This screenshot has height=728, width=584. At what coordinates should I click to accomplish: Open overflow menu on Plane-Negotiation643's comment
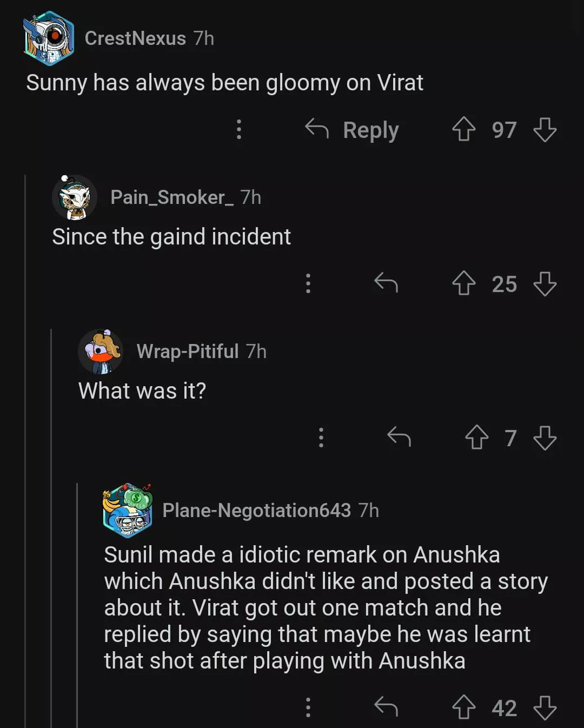click(308, 707)
